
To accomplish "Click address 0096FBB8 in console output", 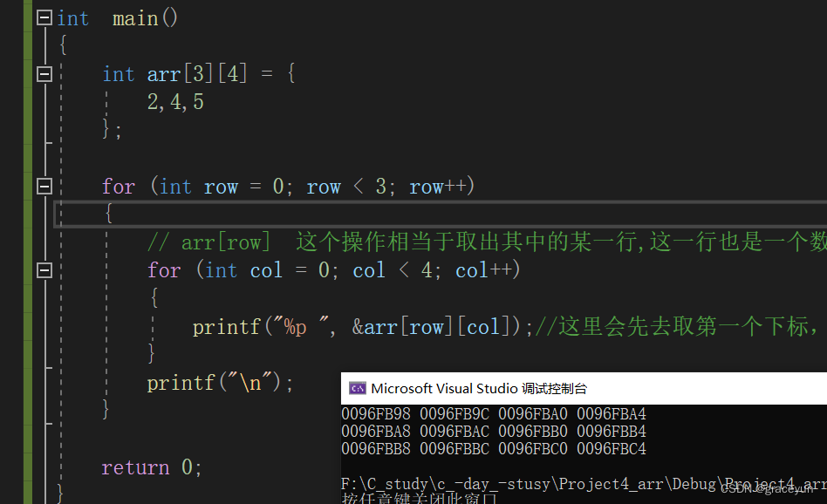I will 375,449.
